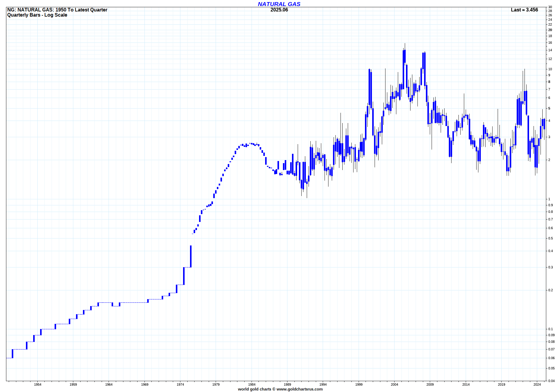Click the 0.7 price-axis label

551,219
